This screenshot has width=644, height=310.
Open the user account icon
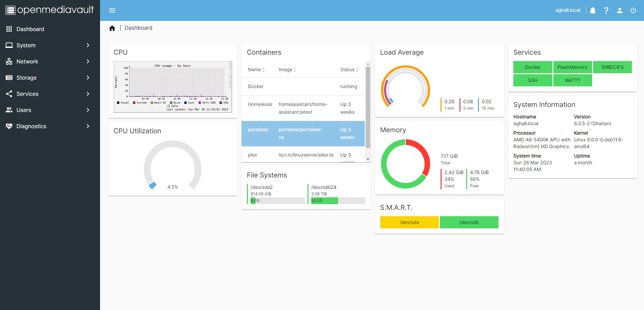point(620,10)
